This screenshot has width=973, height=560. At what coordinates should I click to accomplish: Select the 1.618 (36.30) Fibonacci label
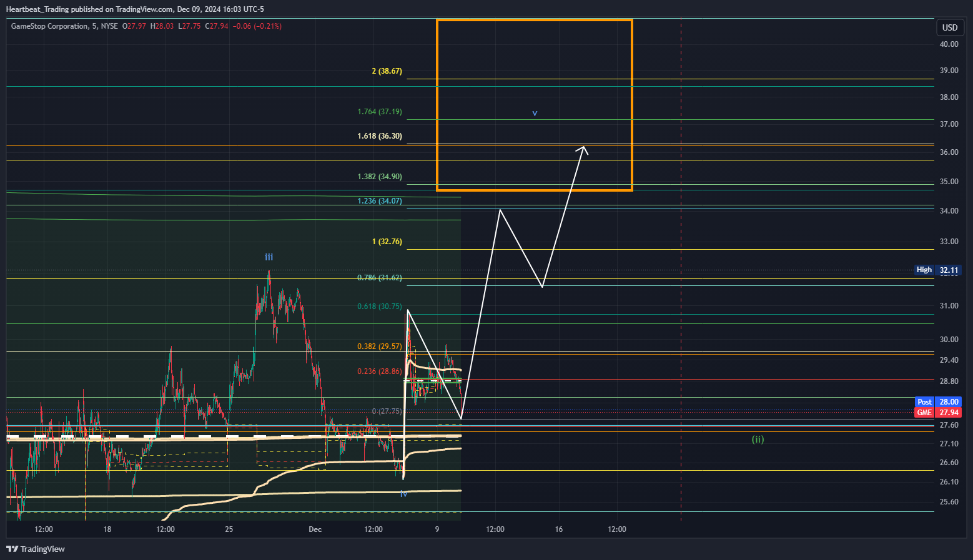[380, 136]
